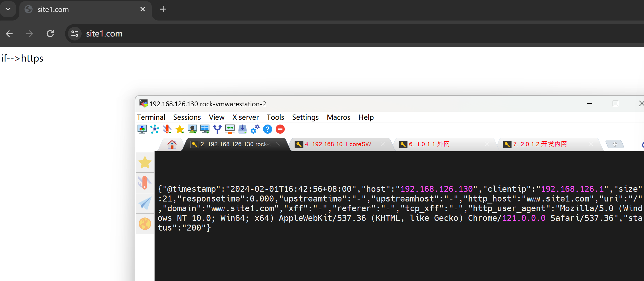Open the Chrome tab search chevron
The width and height of the screenshot is (644, 281).
click(x=8, y=9)
